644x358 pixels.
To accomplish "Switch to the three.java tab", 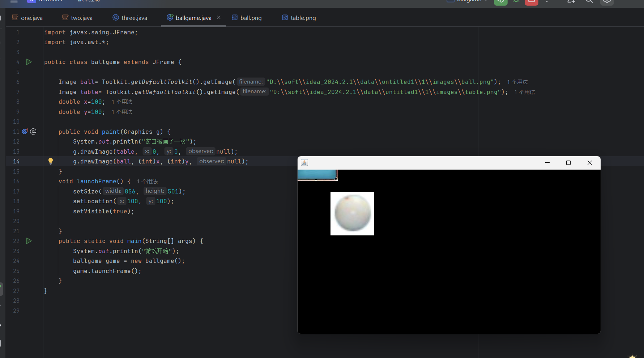I will click(130, 18).
